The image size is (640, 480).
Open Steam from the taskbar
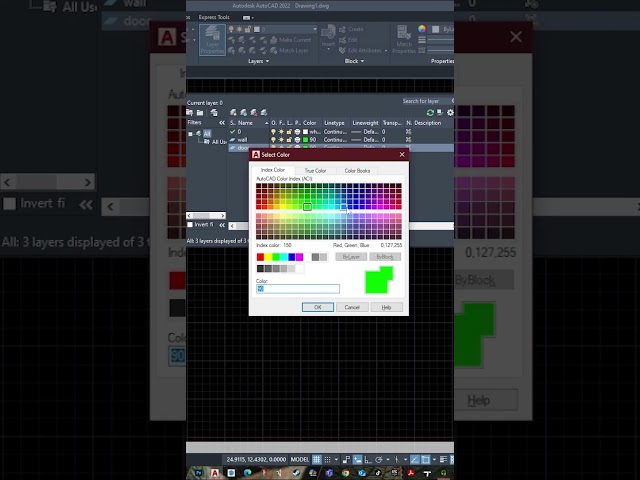point(296,473)
